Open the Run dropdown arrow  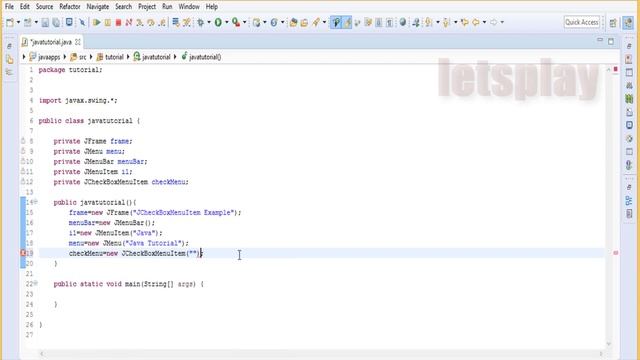click(x=227, y=22)
